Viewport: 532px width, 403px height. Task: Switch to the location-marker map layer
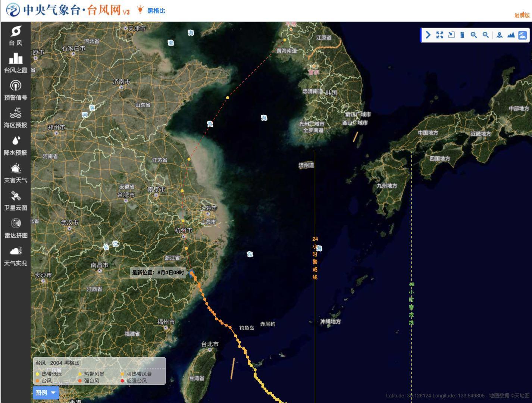click(500, 35)
